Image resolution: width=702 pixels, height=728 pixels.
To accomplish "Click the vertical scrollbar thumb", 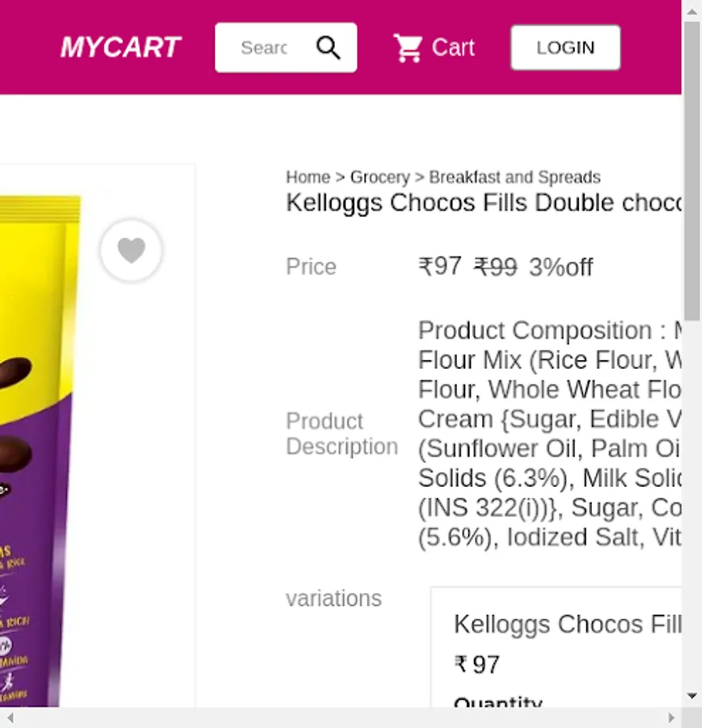I will tap(692, 170).
